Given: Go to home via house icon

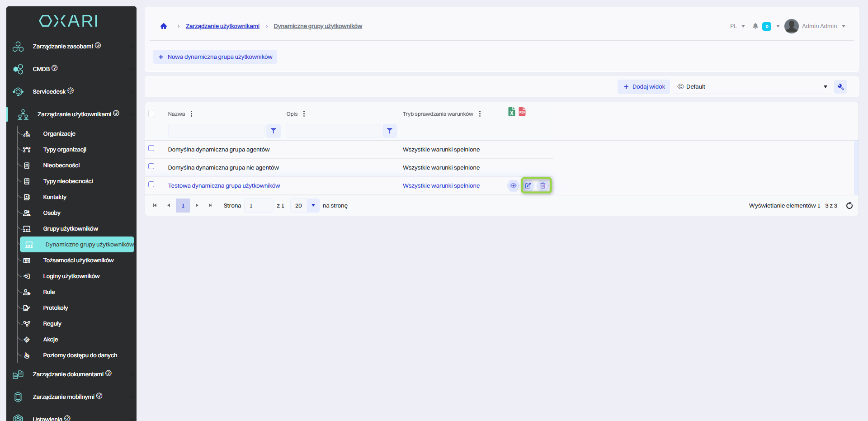Looking at the screenshot, I should [164, 26].
